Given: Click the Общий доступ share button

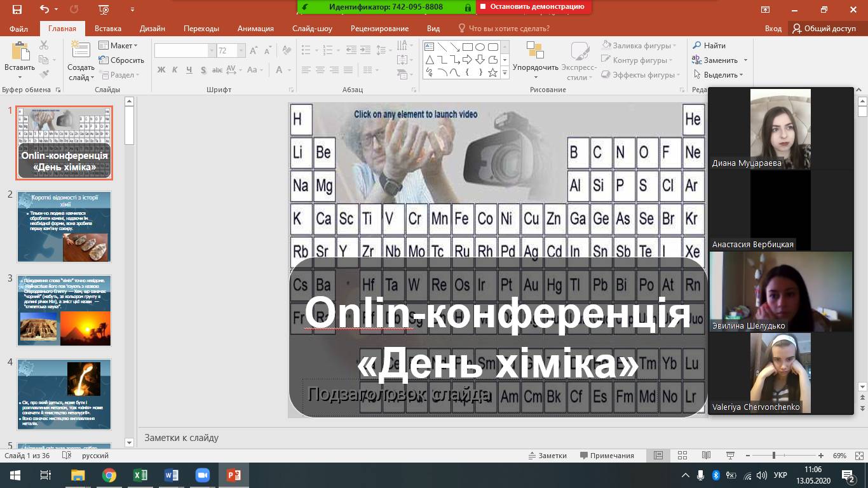Looking at the screenshot, I should (x=824, y=29).
